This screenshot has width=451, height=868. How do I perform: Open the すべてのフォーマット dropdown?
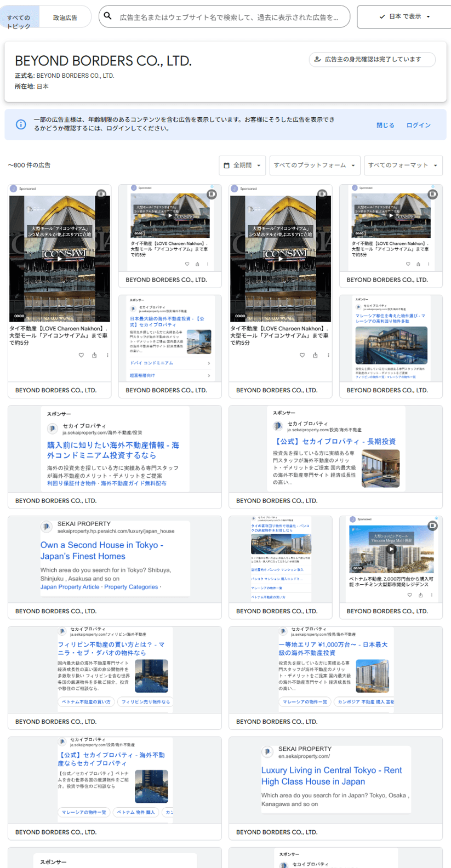pos(403,165)
